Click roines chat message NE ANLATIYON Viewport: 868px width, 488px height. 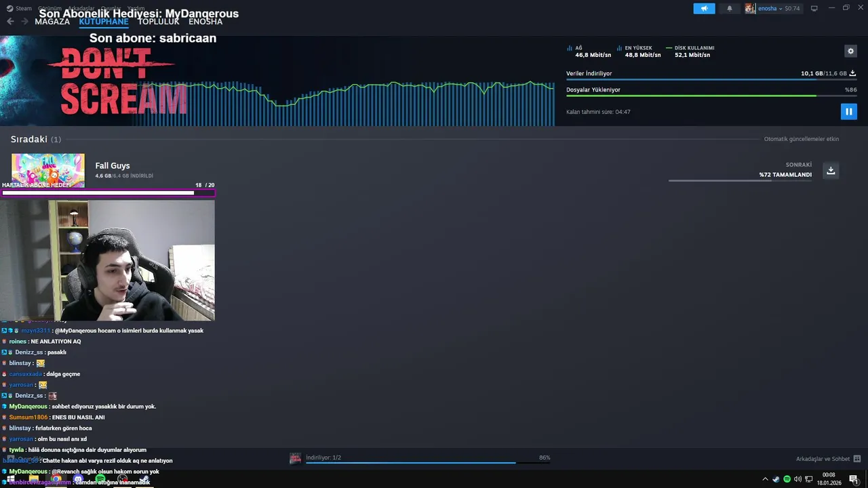[x=41, y=342]
